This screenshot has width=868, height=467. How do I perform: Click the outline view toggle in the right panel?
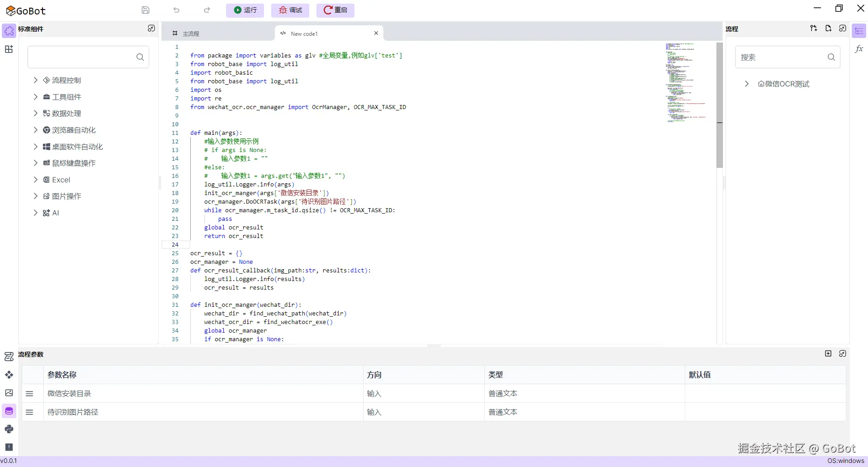click(x=859, y=30)
